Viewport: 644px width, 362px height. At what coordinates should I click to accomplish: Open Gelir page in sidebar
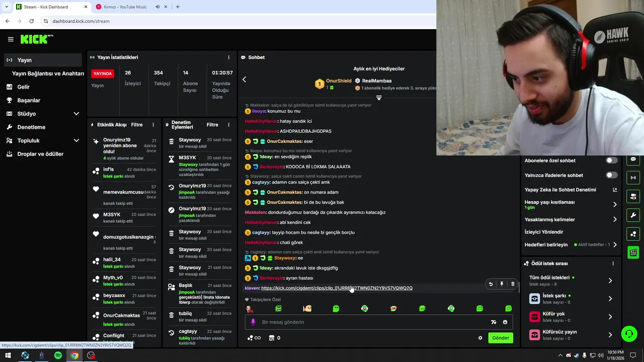click(x=42, y=87)
